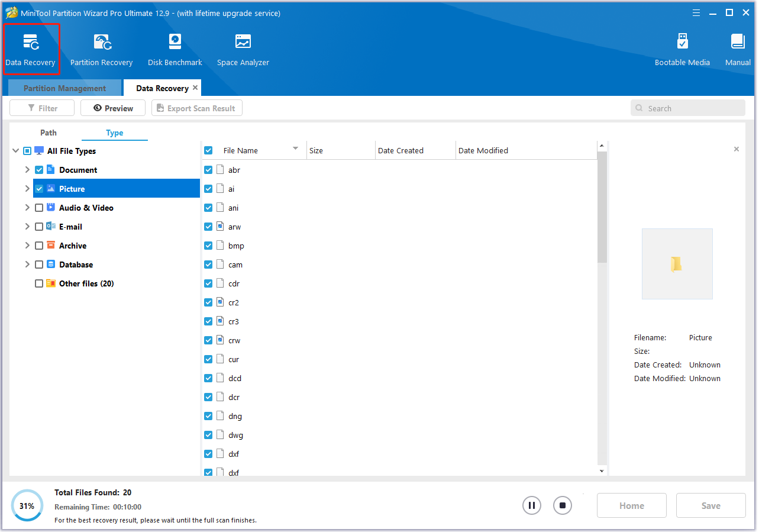Select the Database category icon
The image size is (759, 532).
click(51, 264)
